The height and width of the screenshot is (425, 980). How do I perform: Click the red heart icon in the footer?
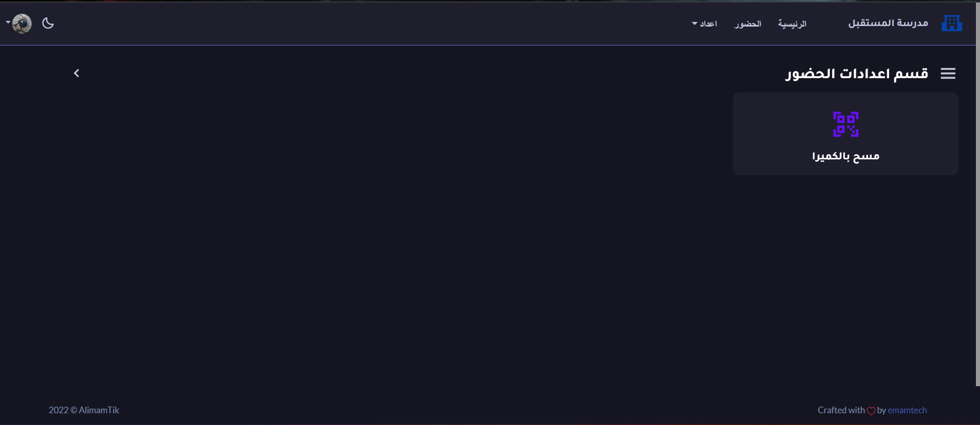871,411
